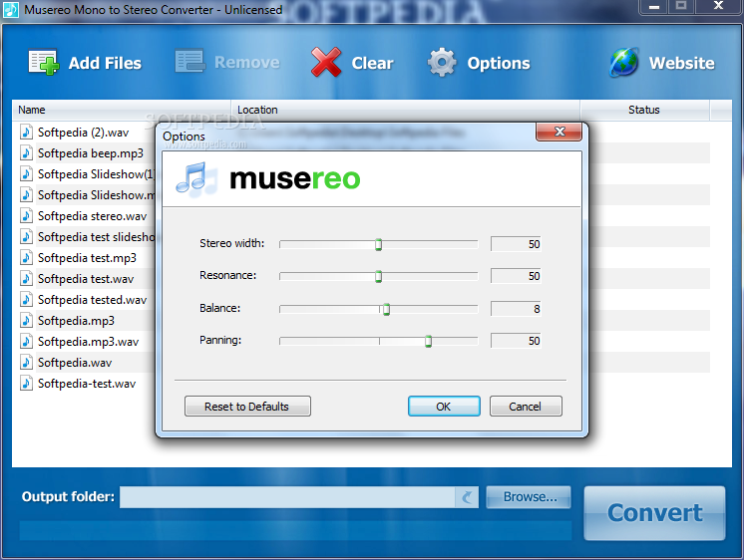
Task: Select the file Softpedia-test.wav
Action: tap(87, 384)
